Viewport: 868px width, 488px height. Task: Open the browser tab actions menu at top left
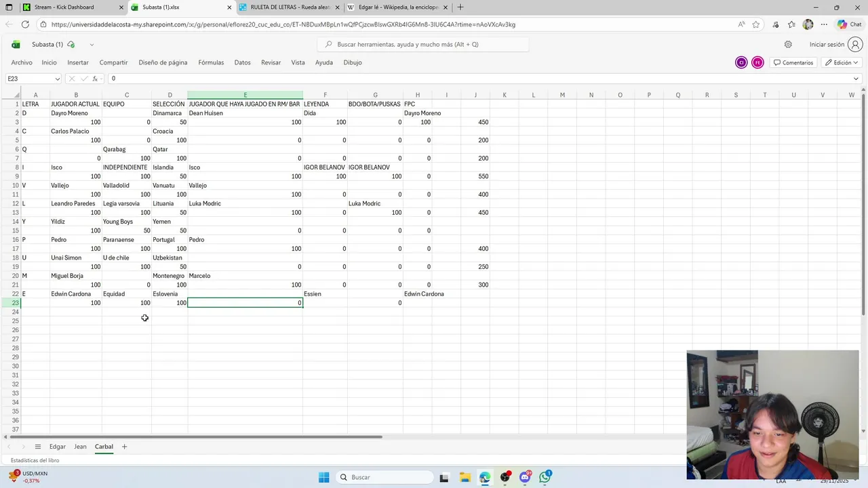(8, 7)
